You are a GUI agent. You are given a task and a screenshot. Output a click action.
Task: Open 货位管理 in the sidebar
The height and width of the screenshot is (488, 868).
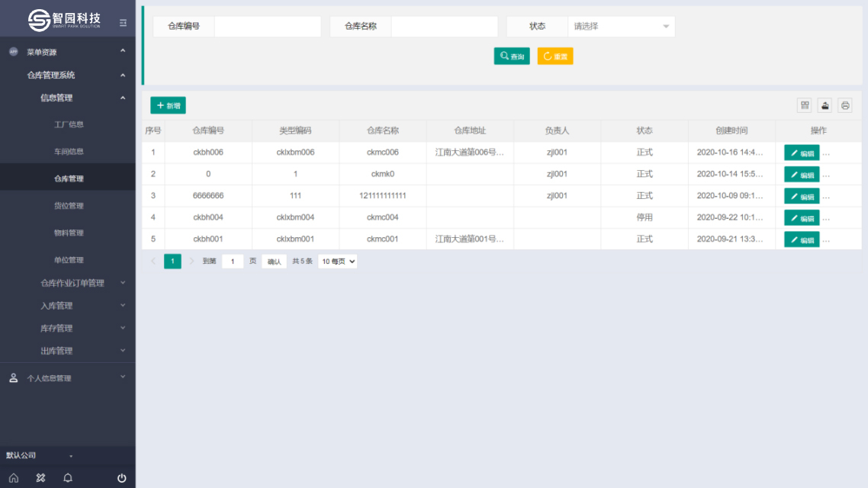tap(69, 206)
